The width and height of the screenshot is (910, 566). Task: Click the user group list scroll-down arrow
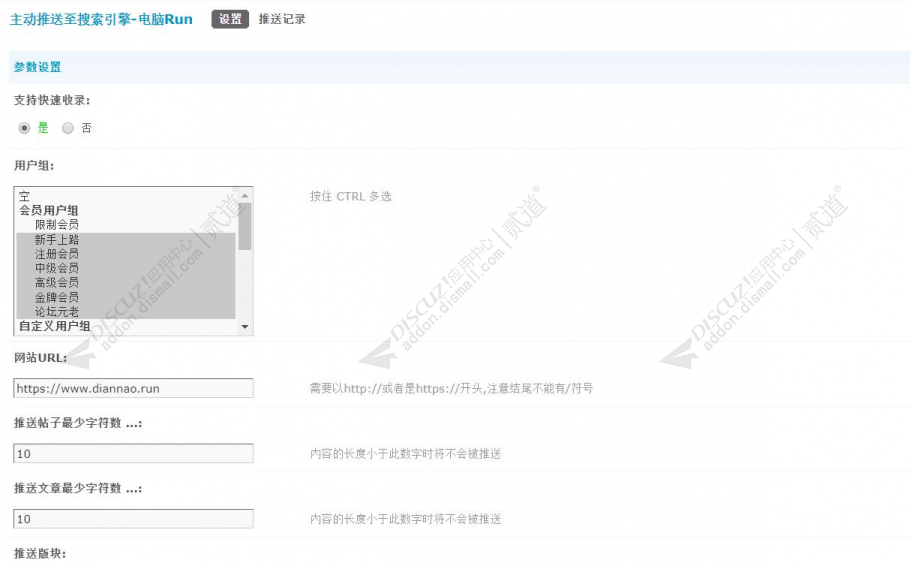[245, 327]
